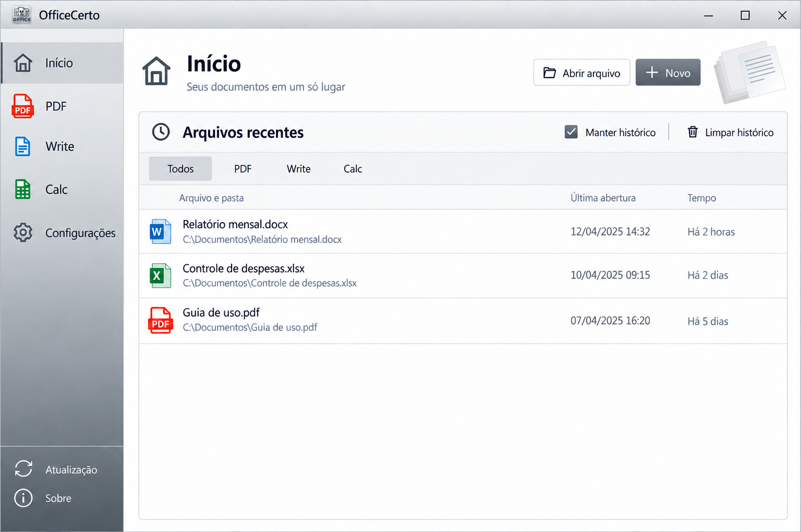Open the Calc spreadsheet icon in sidebar
The height and width of the screenshot is (532, 801).
pos(22,189)
